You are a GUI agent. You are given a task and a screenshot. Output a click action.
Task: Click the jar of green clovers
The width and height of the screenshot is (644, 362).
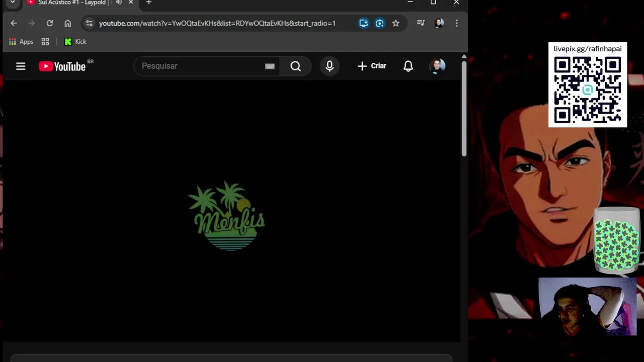click(617, 240)
